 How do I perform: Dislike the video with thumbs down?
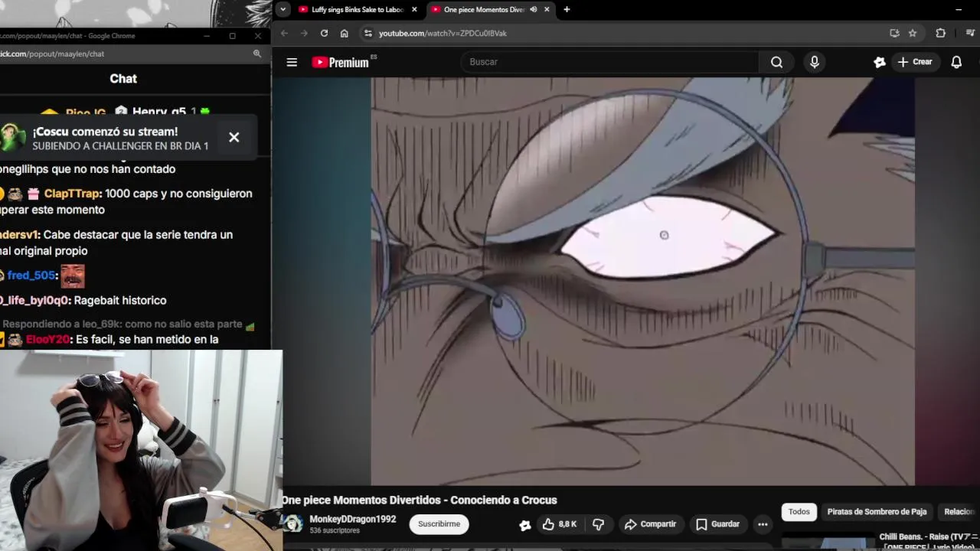(x=598, y=524)
